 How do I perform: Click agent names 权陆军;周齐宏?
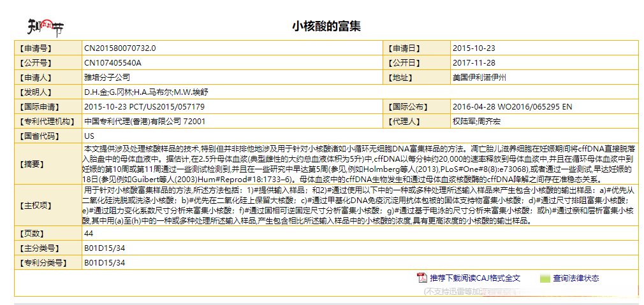coord(476,122)
